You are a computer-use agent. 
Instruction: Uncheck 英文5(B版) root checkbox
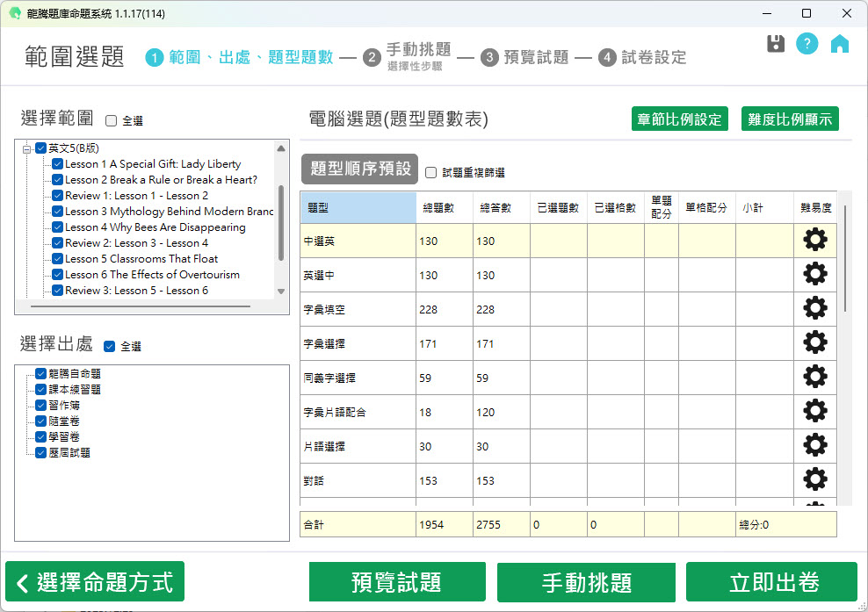[41, 148]
